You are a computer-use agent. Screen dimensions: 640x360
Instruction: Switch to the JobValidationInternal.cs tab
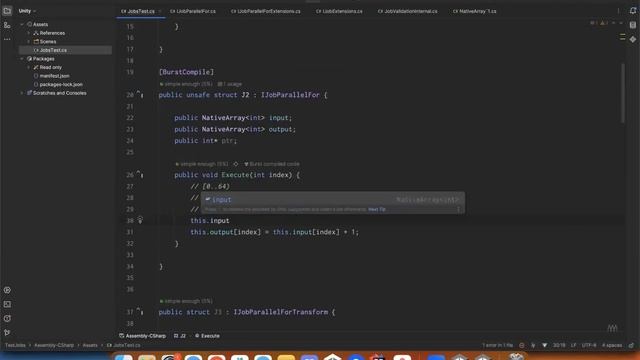pyautogui.click(x=408, y=11)
